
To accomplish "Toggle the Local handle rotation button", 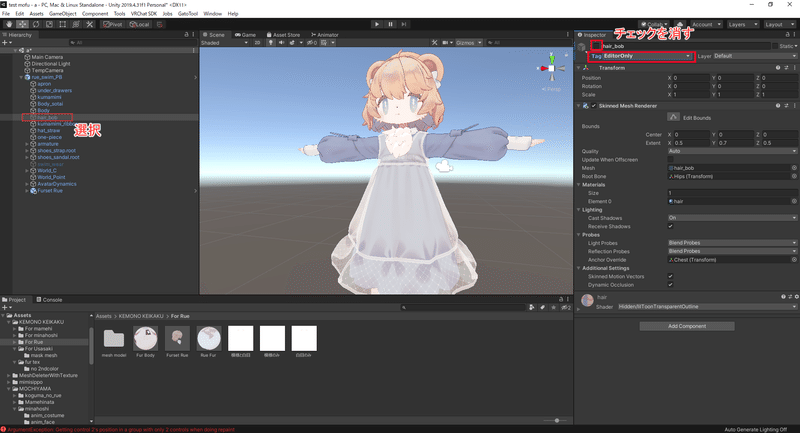I will 139,24.
